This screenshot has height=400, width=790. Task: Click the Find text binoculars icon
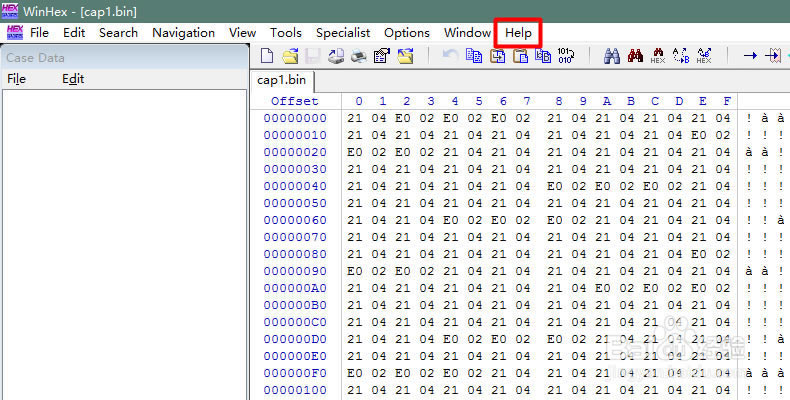coord(612,56)
